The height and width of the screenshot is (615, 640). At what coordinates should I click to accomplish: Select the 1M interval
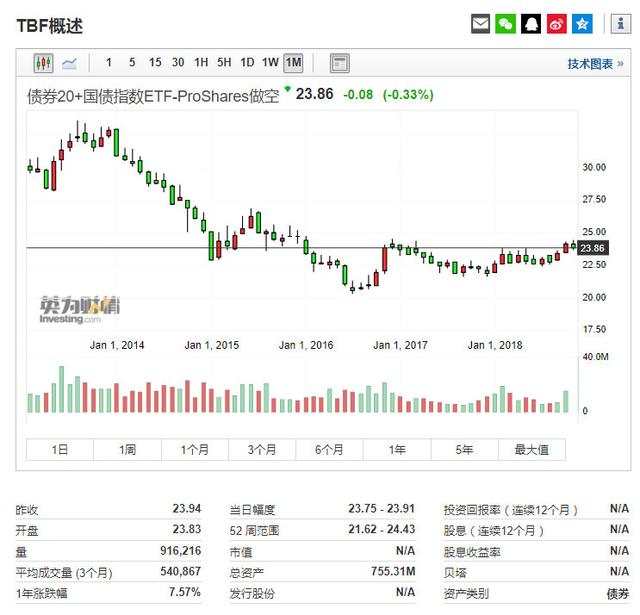coord(293,63)
